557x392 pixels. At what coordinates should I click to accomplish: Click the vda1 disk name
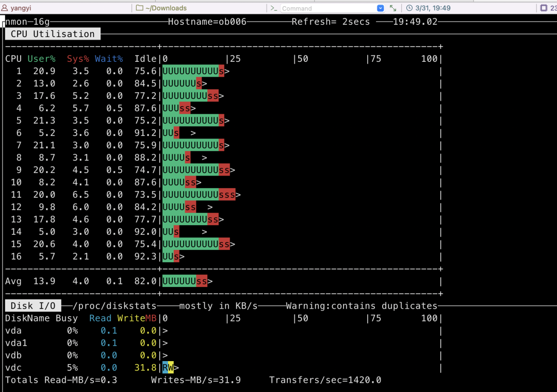[x=17, y=343]
